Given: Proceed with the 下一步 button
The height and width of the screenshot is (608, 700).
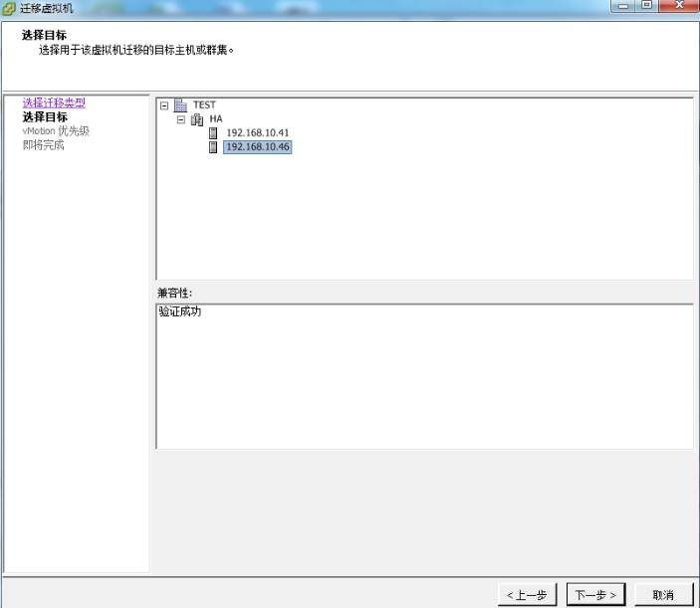Looking at the screenshot, I should [596, 594].
